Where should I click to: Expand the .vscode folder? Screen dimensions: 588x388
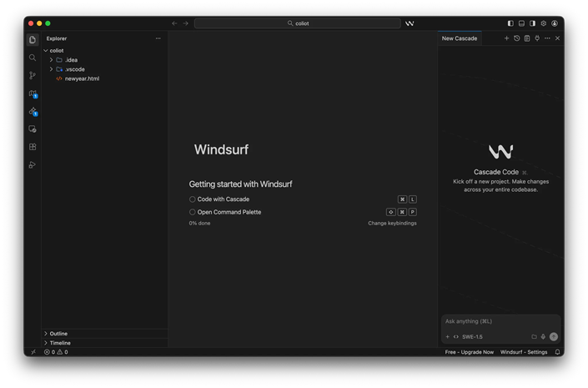(51, 69)
